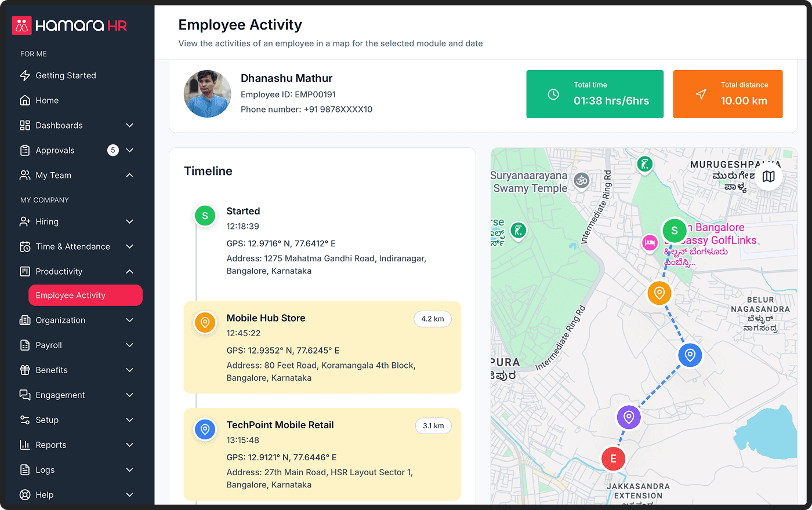Click the Logs file icon
Screen dimensions: 812x510
coord(25,469)
